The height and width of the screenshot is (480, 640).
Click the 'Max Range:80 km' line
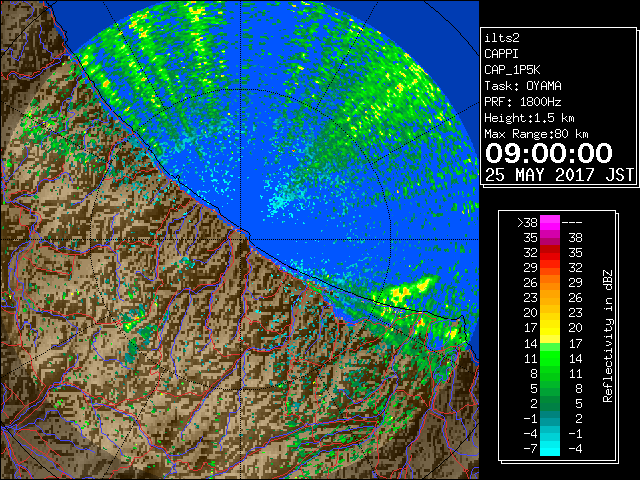pos(536,134)
